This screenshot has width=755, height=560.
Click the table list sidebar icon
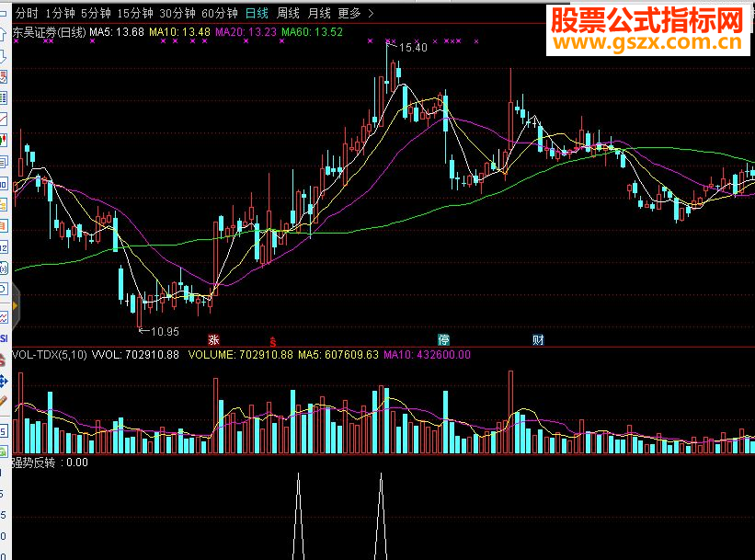pyautogui.click(x=4, y=97)
